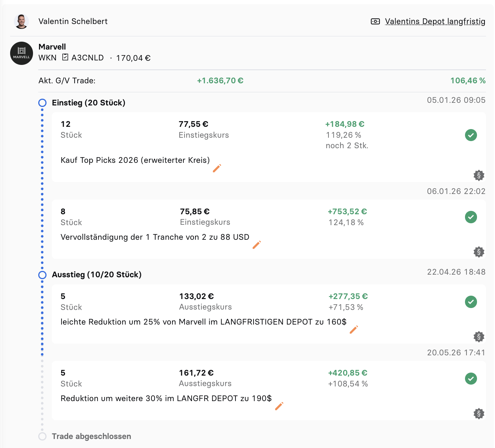Click green checkmark on the 161,72 € exit
The height and width of the screenshot is (448, 495).
[471, 379]
